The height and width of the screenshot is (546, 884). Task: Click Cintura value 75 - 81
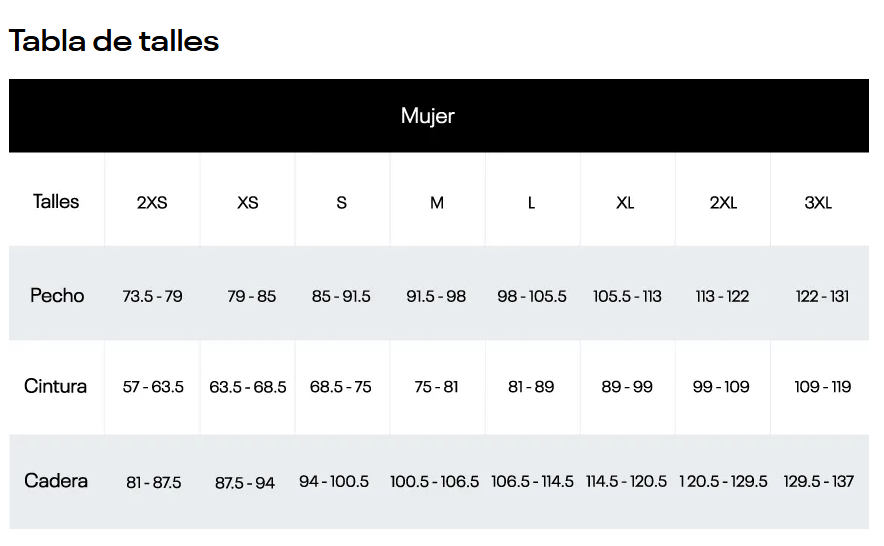[437, 387]
